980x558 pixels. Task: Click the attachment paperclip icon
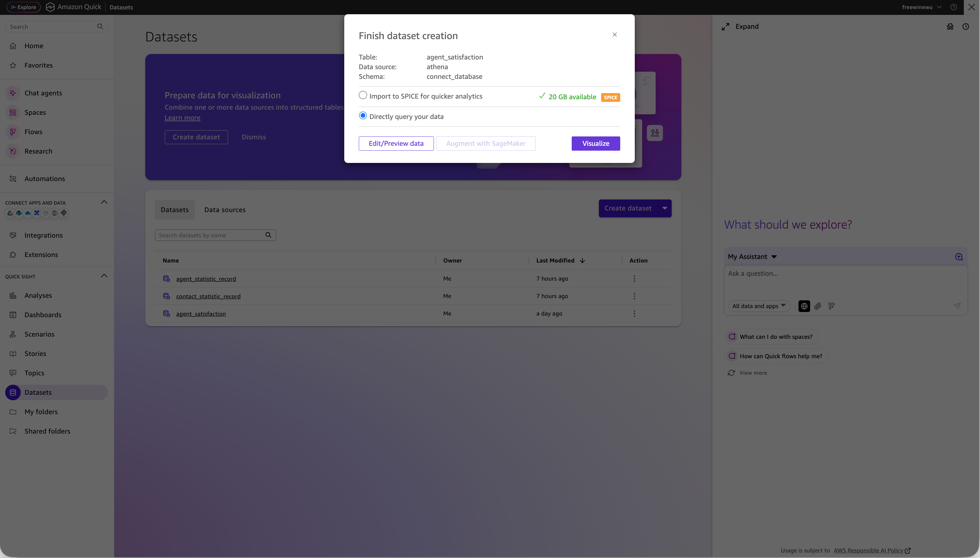click(818, 306)
